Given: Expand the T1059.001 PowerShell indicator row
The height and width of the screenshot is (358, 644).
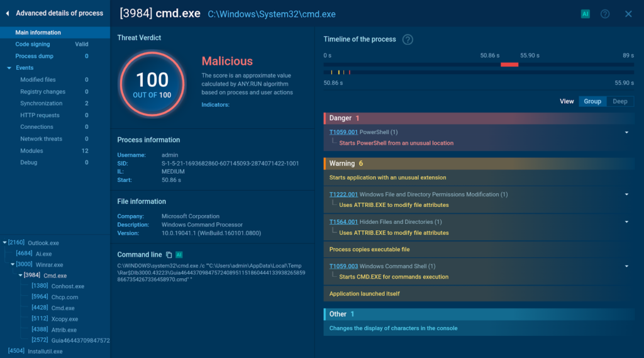Looking at the screenshot, I should click(626, 133).
